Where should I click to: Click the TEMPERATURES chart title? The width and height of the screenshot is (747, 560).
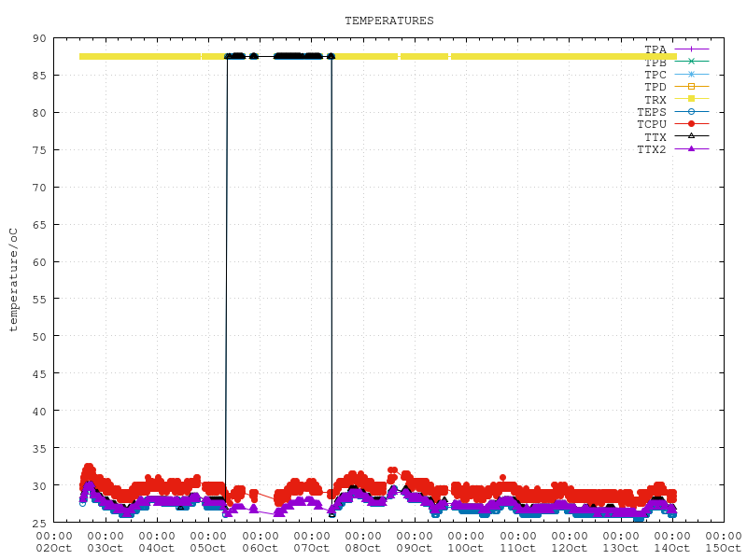click(388, 21)
